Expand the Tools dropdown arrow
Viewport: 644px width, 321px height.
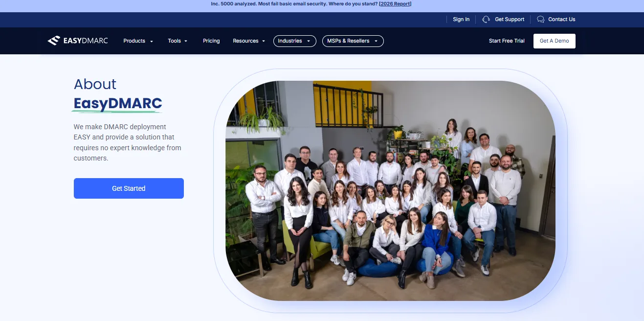[186, 41]
